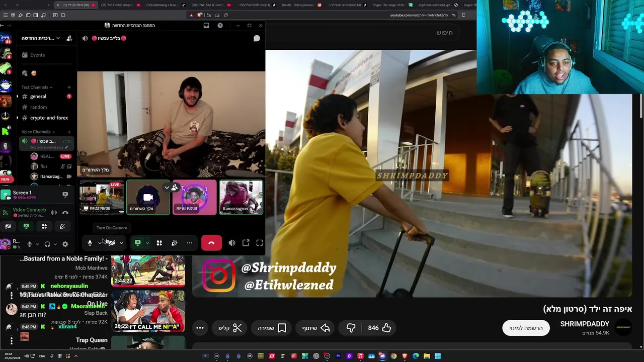Mute stream audio icon beside channel title
The height and width of the screenshot is (362, 644).
pyautogui.click(x=85, y=38)
